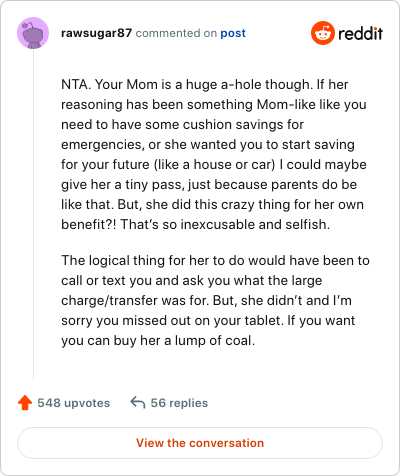Click the vertical comment thread line
The width and height of the screenshot is (400, 476).
pos(33,214)
